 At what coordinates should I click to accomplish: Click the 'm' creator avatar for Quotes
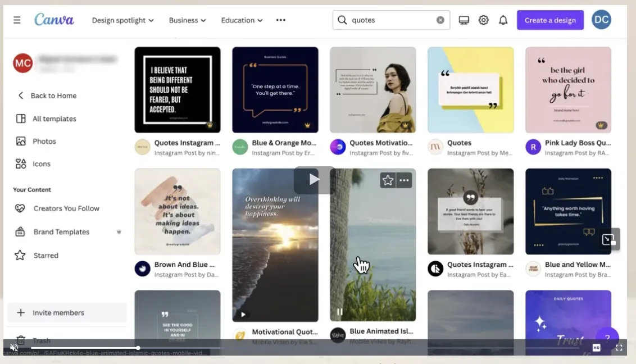pos(435,147)
